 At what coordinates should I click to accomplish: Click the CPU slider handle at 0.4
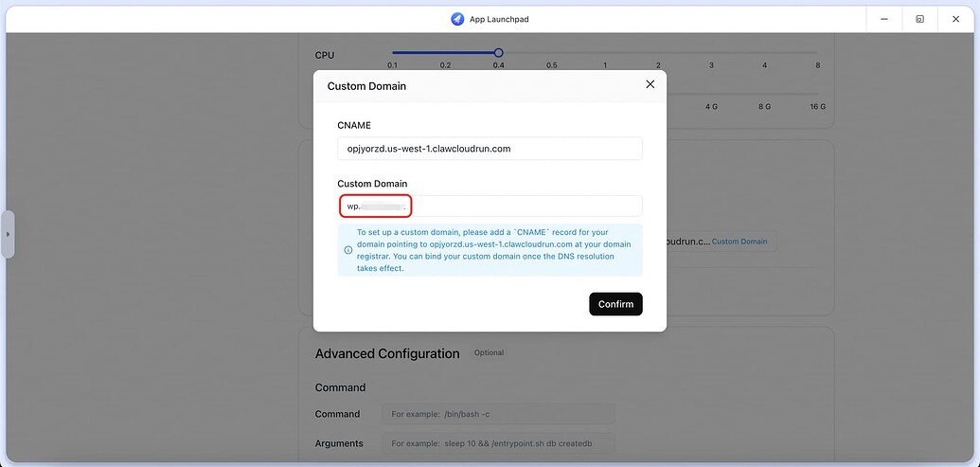coord(498,53)
